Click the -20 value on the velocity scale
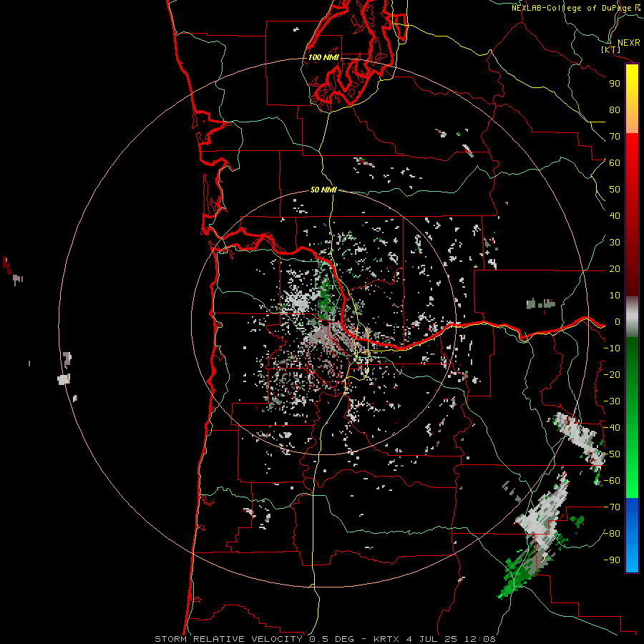This screenshot has width=644, height=644. tap(612, 374)
